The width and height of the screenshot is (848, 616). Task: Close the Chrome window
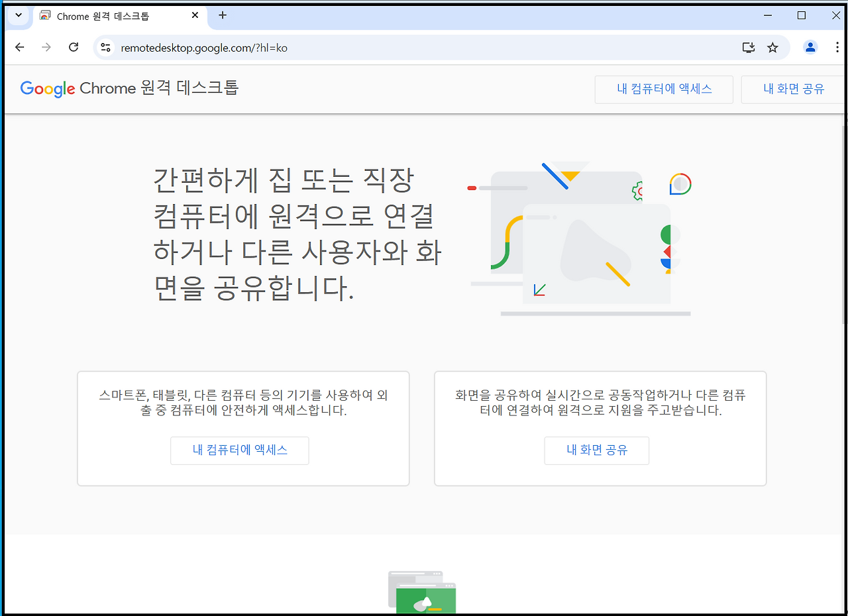tap(835, 15)
